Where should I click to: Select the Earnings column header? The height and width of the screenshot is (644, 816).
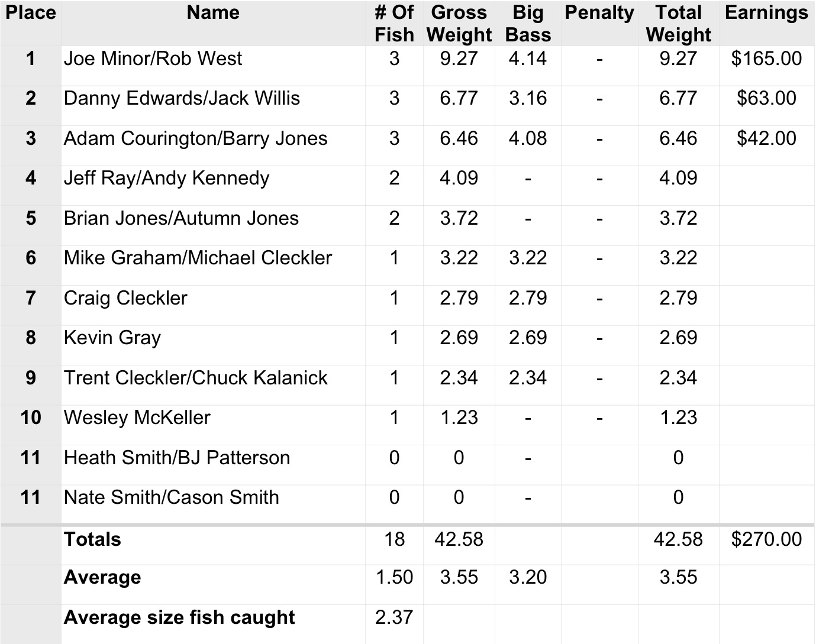[766, 13]
